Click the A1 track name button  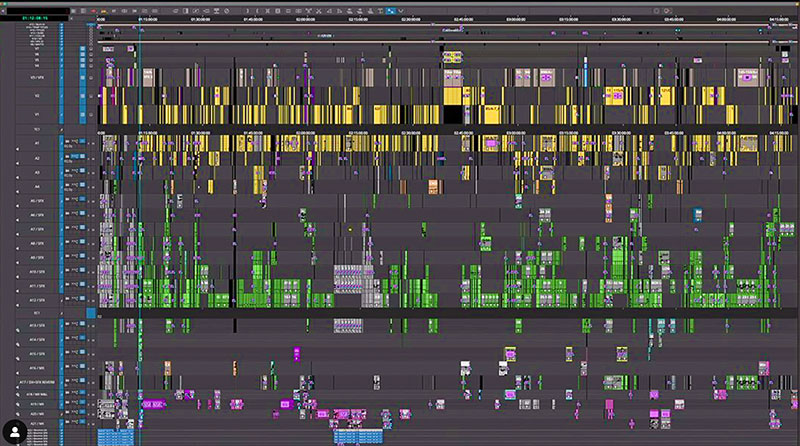click(x=38, y=144)
